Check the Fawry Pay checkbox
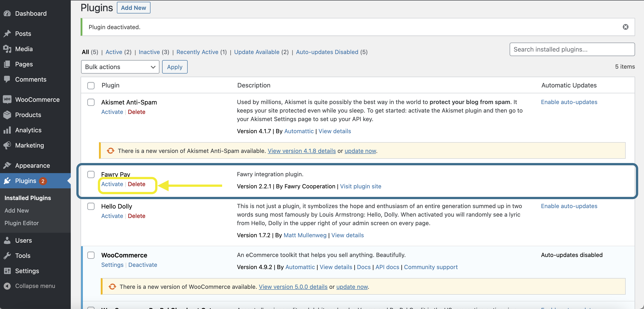 [91, 174]
